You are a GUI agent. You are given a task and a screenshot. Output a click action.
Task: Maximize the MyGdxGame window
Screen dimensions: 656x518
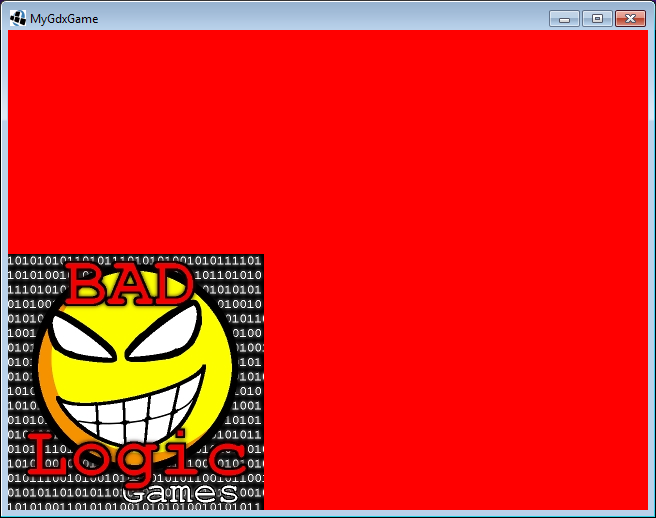tap(597, 19)
